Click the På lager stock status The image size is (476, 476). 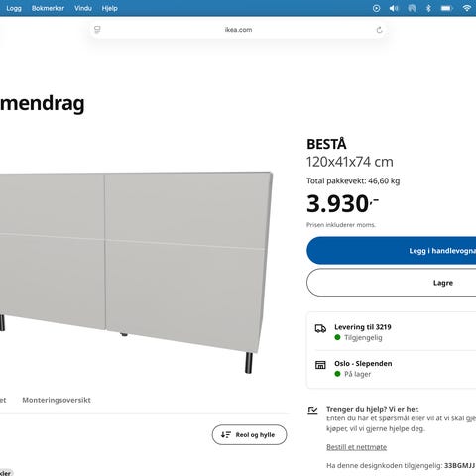[x=357, y=374]
